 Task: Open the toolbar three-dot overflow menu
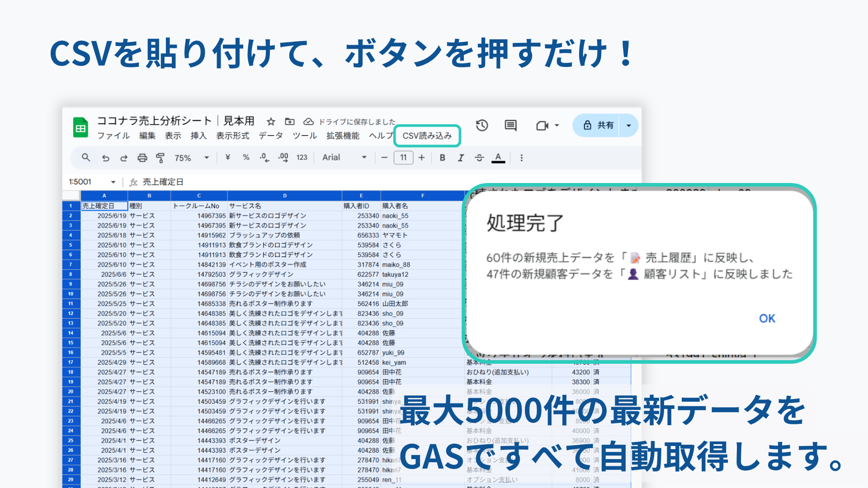(521, 158)
